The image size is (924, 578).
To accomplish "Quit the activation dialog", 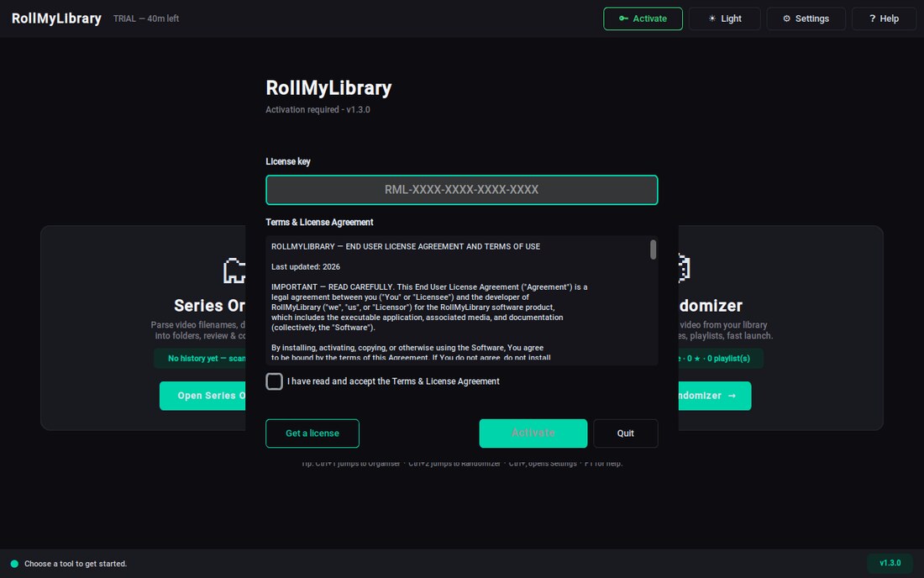I will coord(625,433).
